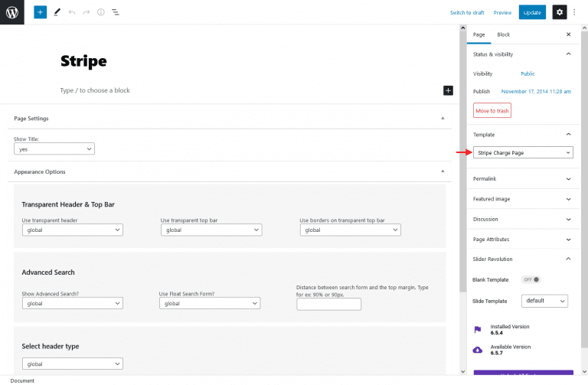588x385 pixels.
Task: Open the Preview link
Action: (x=502, y=13)
